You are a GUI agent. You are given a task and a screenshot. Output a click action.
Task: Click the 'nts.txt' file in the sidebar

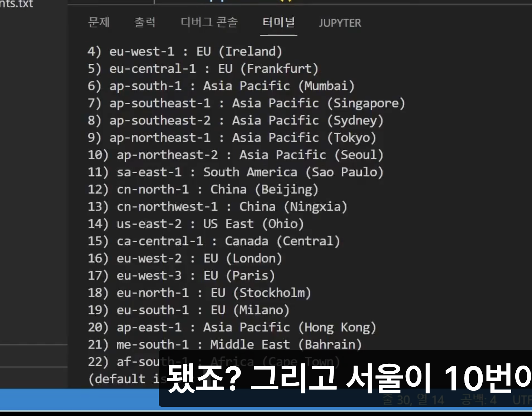click(x=16, y=4)
